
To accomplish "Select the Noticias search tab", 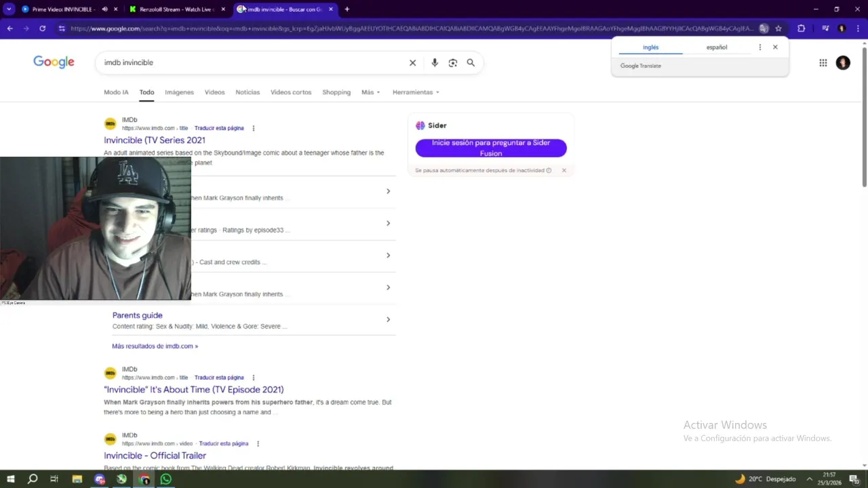I will click(248, 92).
